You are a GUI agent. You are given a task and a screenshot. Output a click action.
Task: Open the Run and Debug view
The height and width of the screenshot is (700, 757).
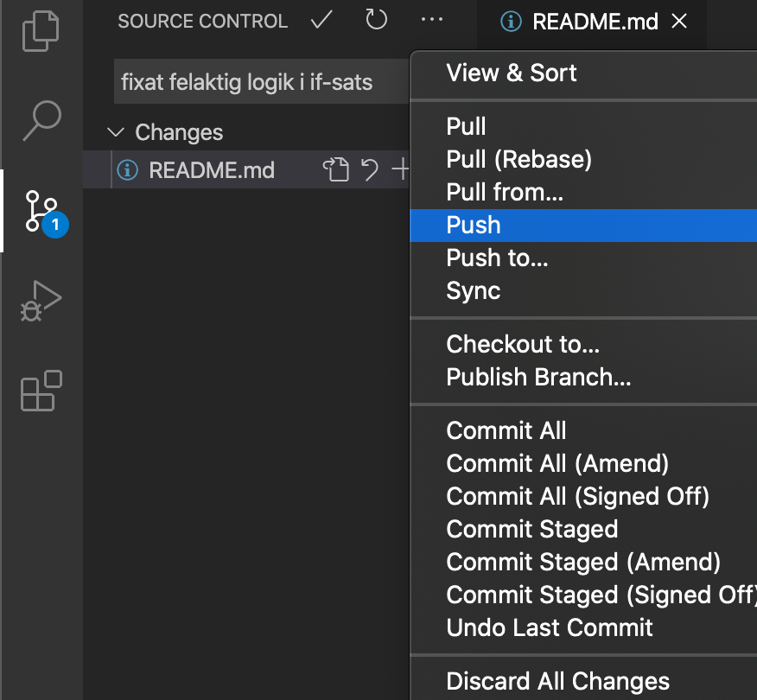coord(41,301)
